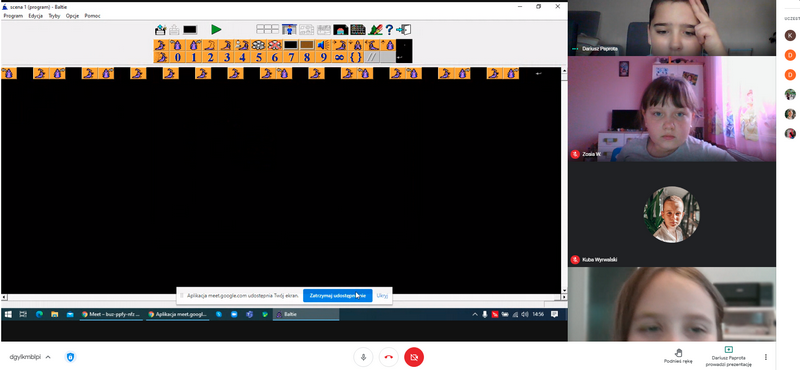This screenshot has width=800, height=370.
Task: Expand meeting details chevron next to dgylkmblpi
Action: click(x=48, y=357)
